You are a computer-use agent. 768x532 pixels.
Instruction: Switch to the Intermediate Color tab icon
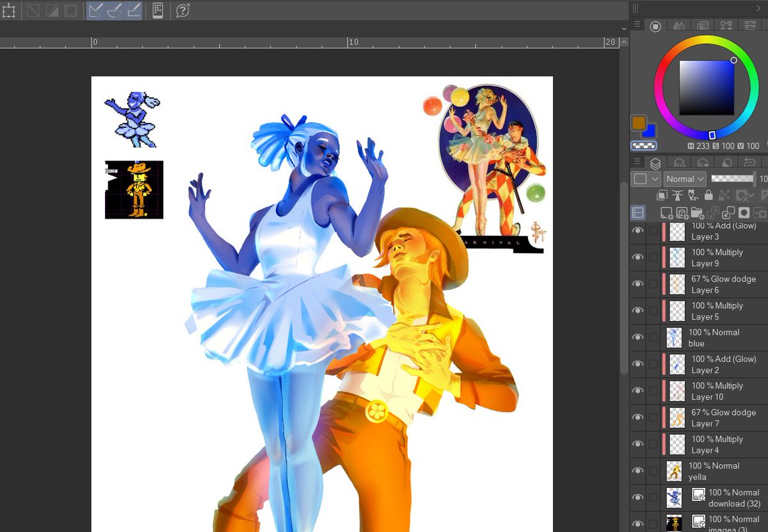coord(726,26)
